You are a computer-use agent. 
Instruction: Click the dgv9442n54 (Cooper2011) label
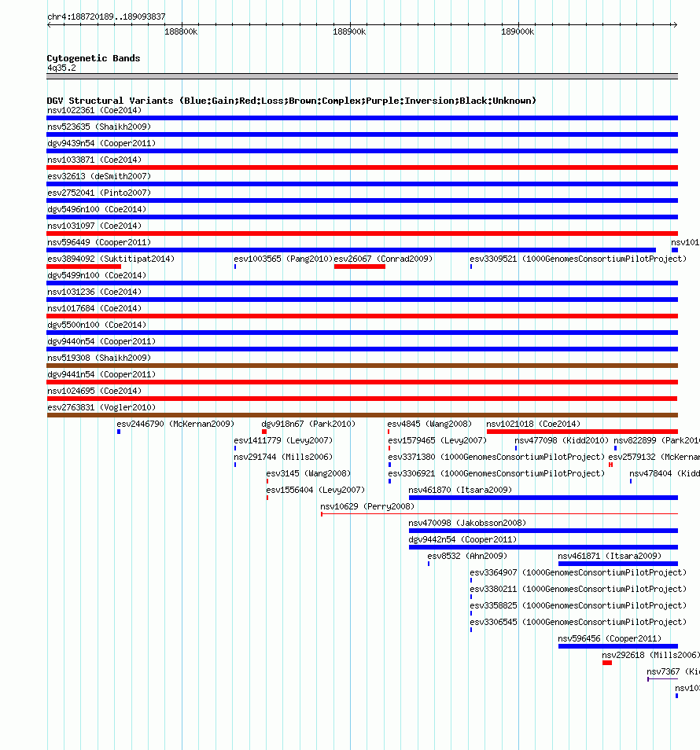click(462, 539)
